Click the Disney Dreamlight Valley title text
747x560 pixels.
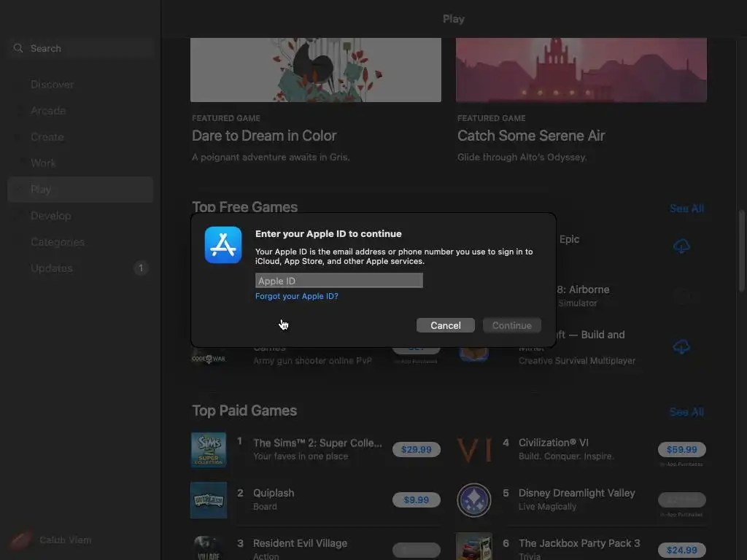pyautogui.click(x=576, y=493)
